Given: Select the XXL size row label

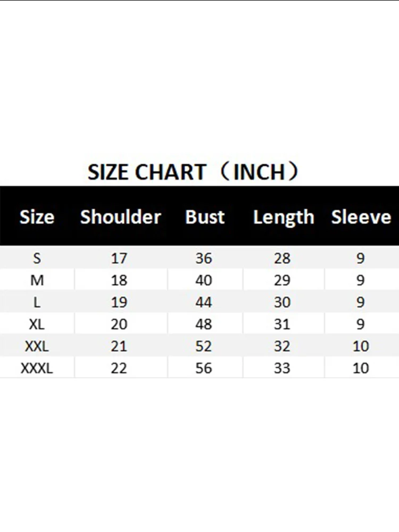Looking at the screenshot, I should (37, 346).
